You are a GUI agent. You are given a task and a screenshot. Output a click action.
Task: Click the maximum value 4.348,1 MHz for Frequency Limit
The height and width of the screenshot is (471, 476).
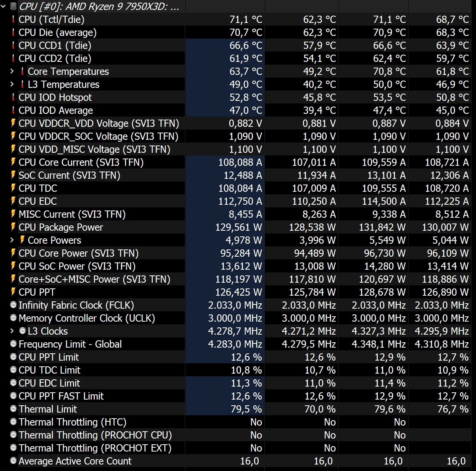(x=379, y=344)
